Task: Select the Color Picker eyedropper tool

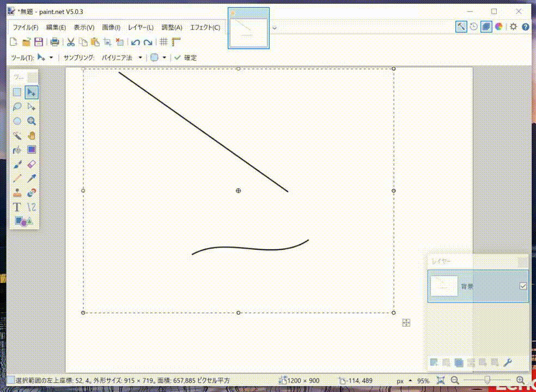Action: click(32, 179)
